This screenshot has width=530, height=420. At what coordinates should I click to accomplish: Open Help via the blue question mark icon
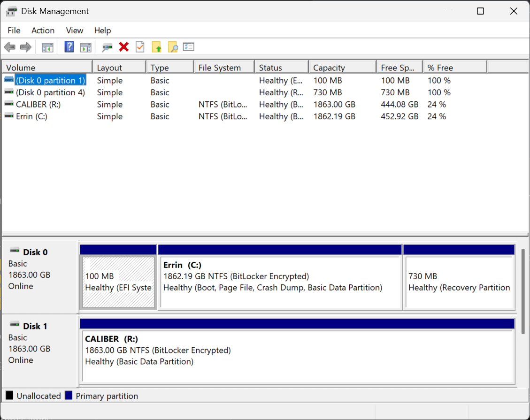[69, 47]
